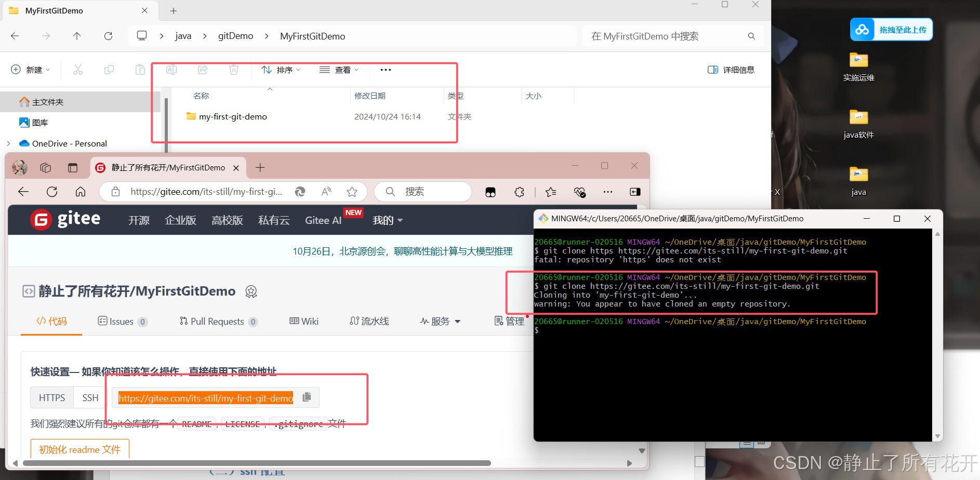Image resolution: width=980 pixels, height=480 pixels.
Task: Open Edge settings and more ellipsis
Action: pyautogui.click(x=608, y=192)
